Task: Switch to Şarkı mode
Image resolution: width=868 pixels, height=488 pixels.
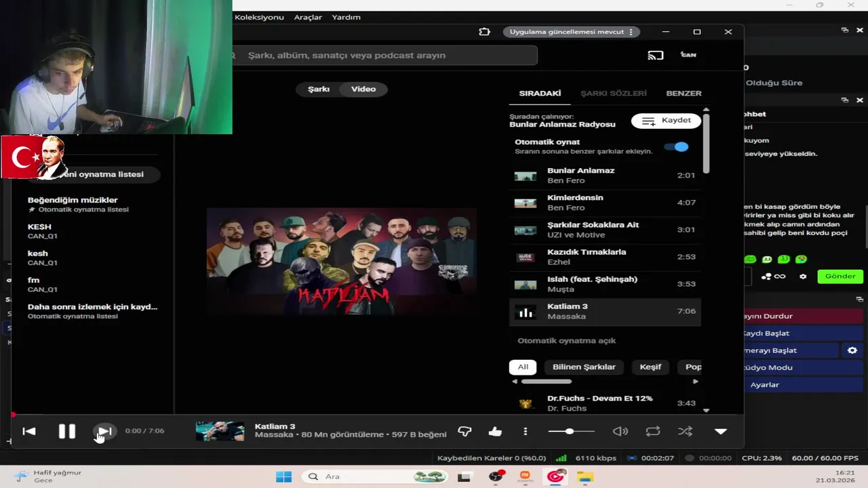Action: (319, 89)
